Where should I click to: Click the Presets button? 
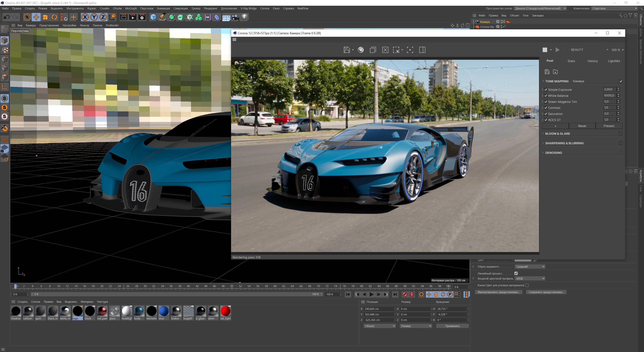(x=609, y=126)
